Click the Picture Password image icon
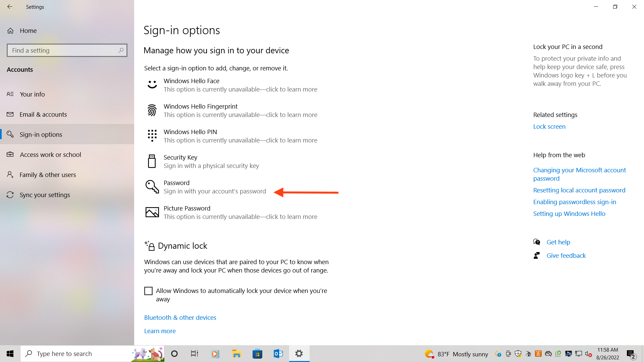644x362 pixels. (152, 212)
